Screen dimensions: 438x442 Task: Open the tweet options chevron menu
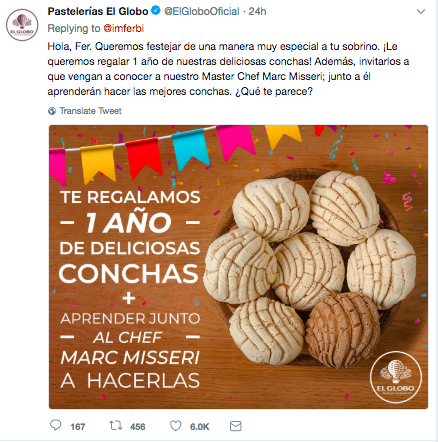click(x=421, y=12)
